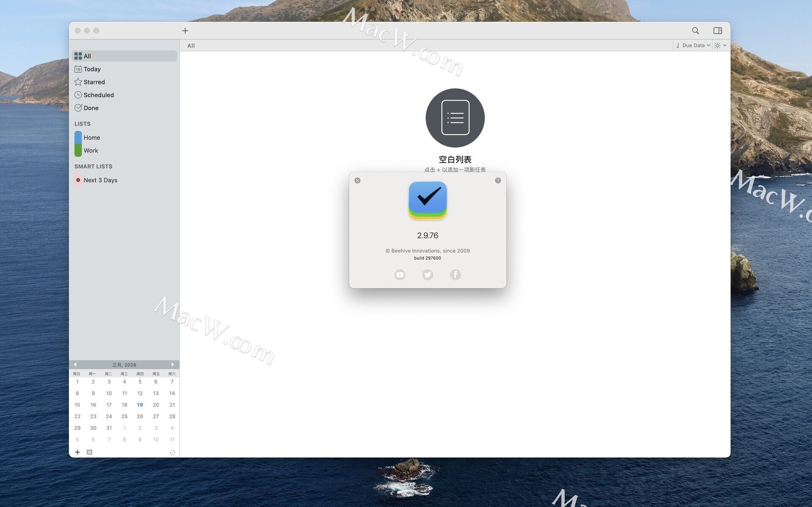Close the About dialog
The height and width of the screenshot is (507, 812).
tap(357, 180)
